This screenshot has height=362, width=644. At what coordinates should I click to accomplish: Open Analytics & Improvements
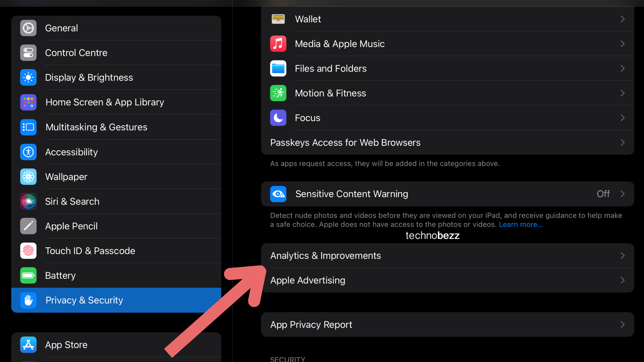tap(448, 255)
